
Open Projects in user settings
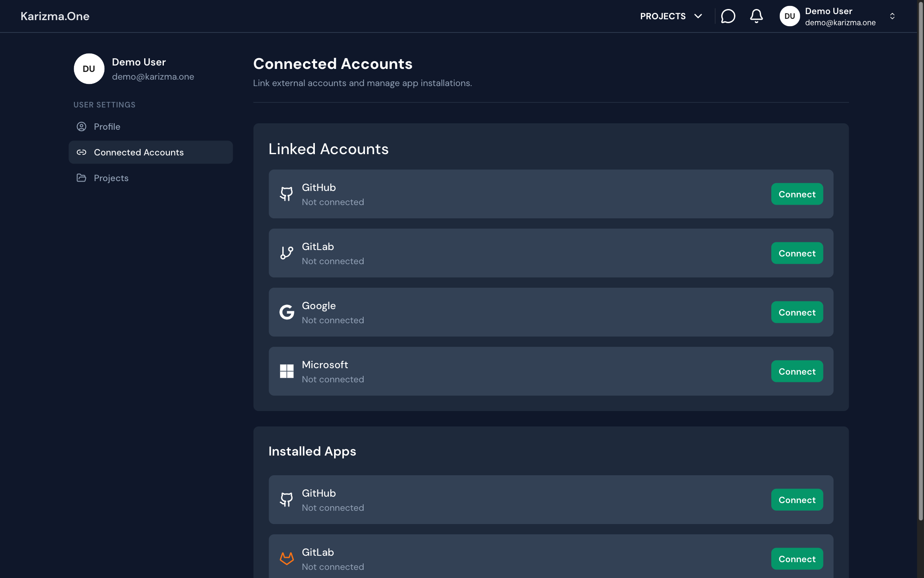(151, 178)
